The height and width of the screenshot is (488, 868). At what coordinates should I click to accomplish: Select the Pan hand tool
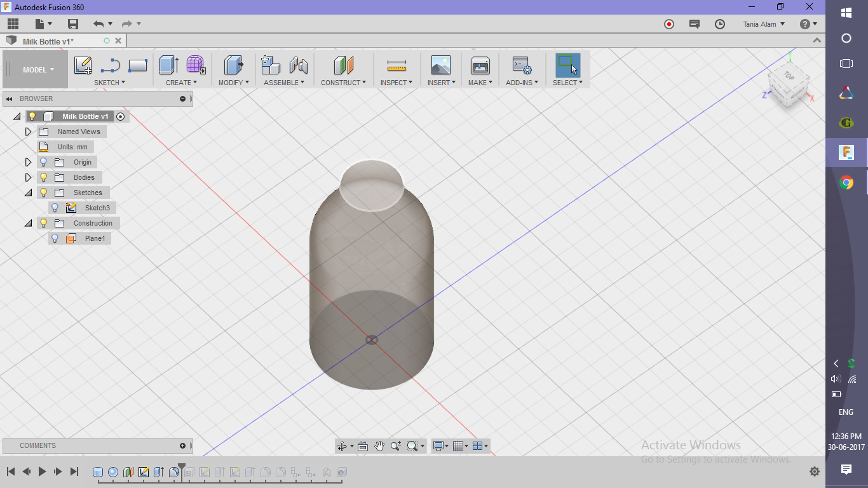[379, 446]
